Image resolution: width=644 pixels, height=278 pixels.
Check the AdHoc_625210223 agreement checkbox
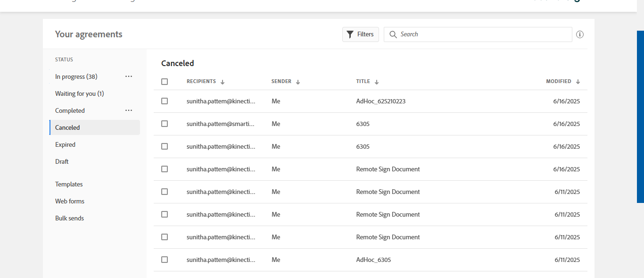(165, 101)
